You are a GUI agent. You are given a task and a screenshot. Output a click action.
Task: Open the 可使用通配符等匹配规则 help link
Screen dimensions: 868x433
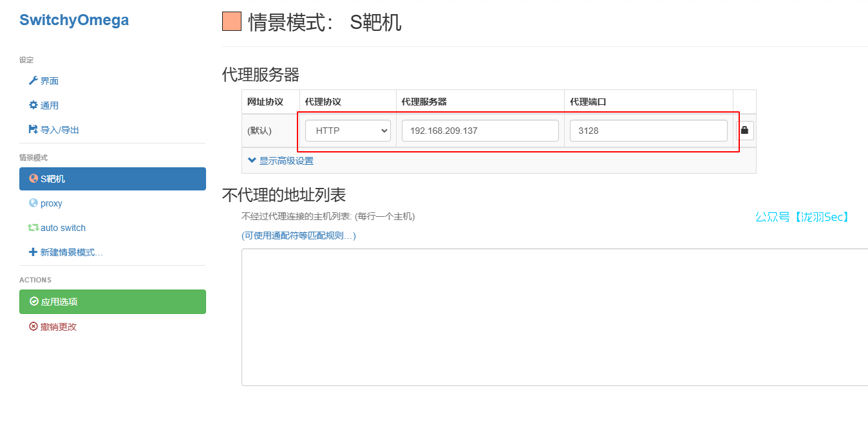pos(299,235)
